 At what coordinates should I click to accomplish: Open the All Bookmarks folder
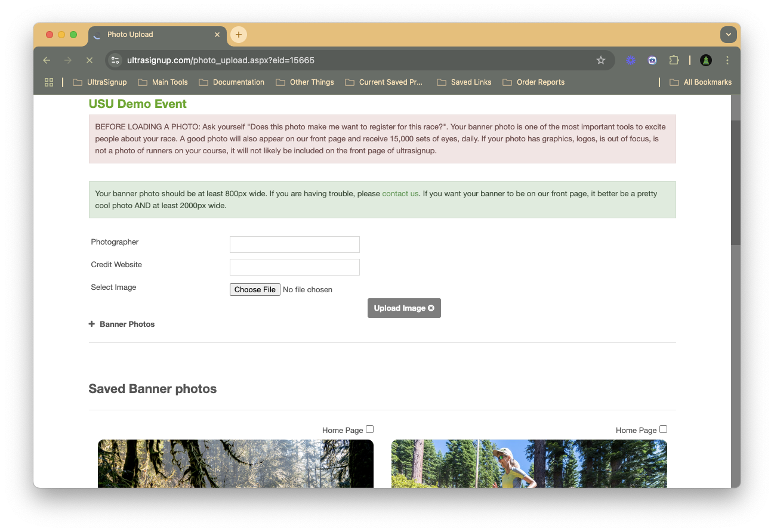coord(701,82)
